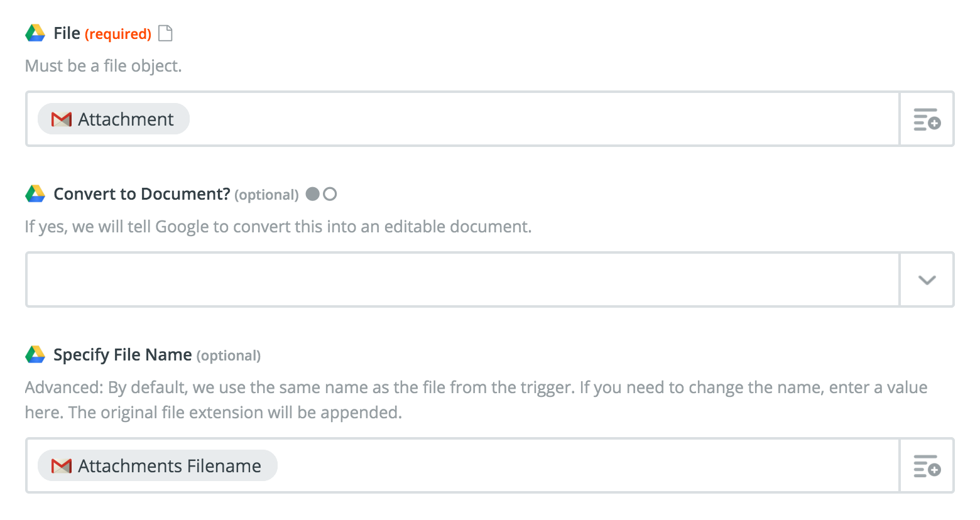Click the Google Drive icon beside Convert to Document
Image resolution: width=980 pixels, height=520 pixels.
[x=35, y=194]
